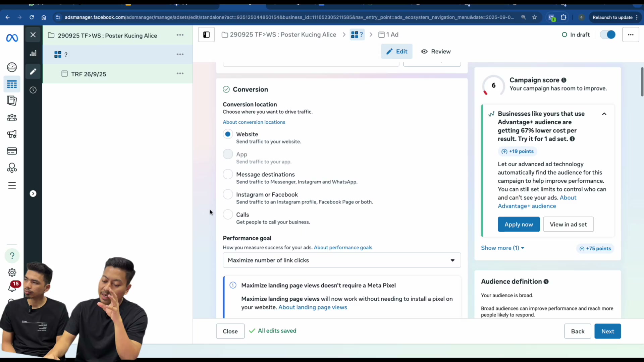This screenshot has width=644, height=362.
Task: Click the performance chart icon in editor rail
Action: [x=33, y=53]
